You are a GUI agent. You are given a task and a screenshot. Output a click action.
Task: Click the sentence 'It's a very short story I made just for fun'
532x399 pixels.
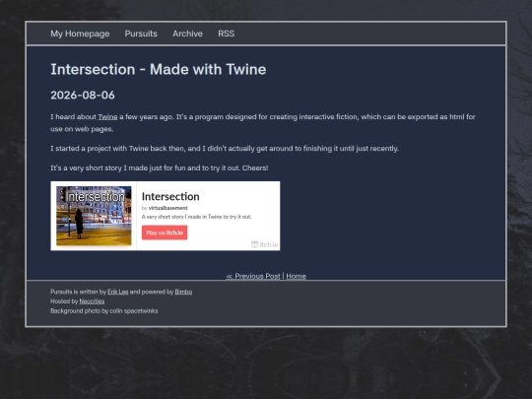[160, 167]
